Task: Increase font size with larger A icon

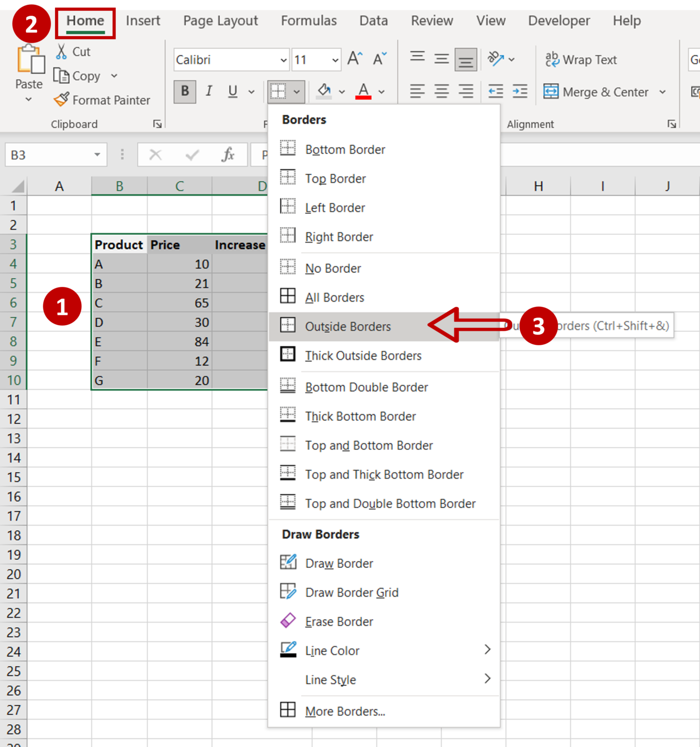Action: tap(355, 59)
